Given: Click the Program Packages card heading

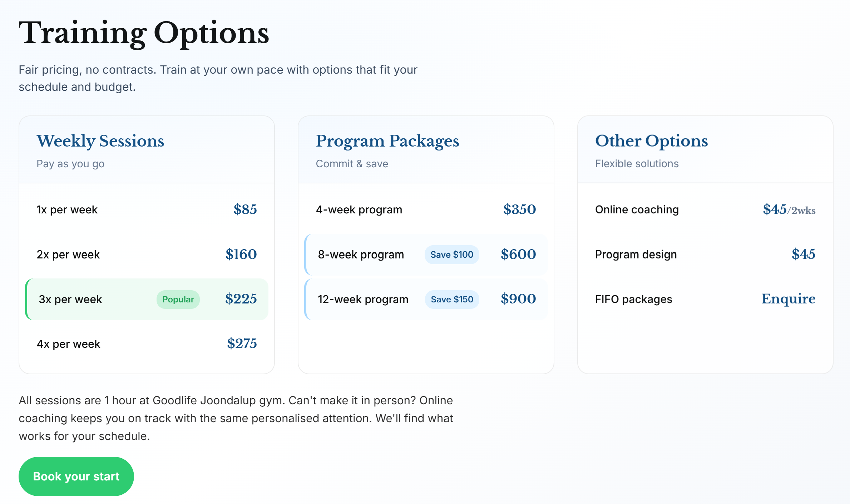Looking at the screenshot, I should click(x=387, y=141).
